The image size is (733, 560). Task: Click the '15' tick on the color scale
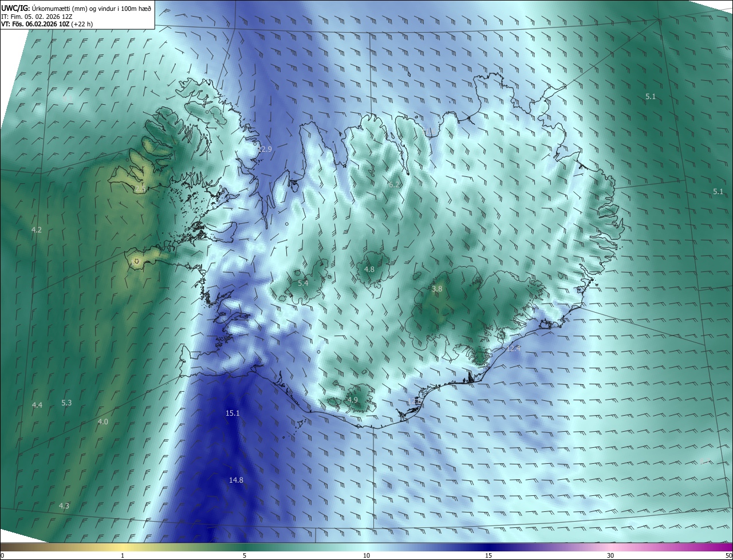click(488, 555)
